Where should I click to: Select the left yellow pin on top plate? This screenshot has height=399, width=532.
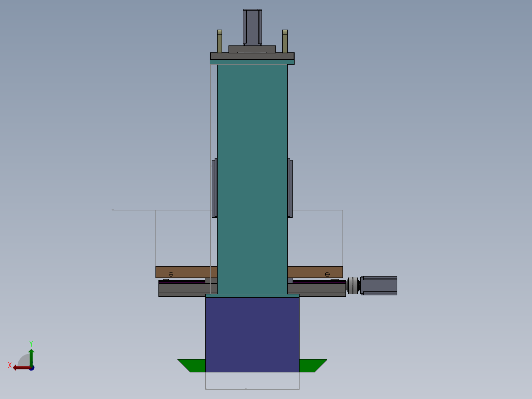click(x=220, y=41)
